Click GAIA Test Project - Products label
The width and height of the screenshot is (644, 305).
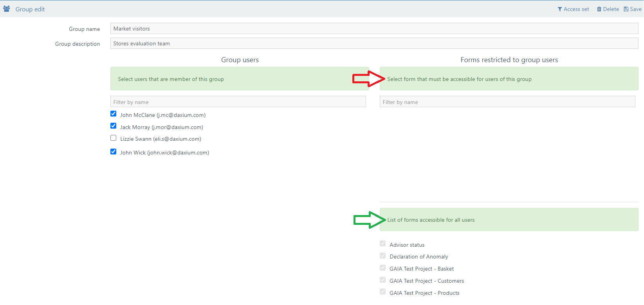pos(424,293)
